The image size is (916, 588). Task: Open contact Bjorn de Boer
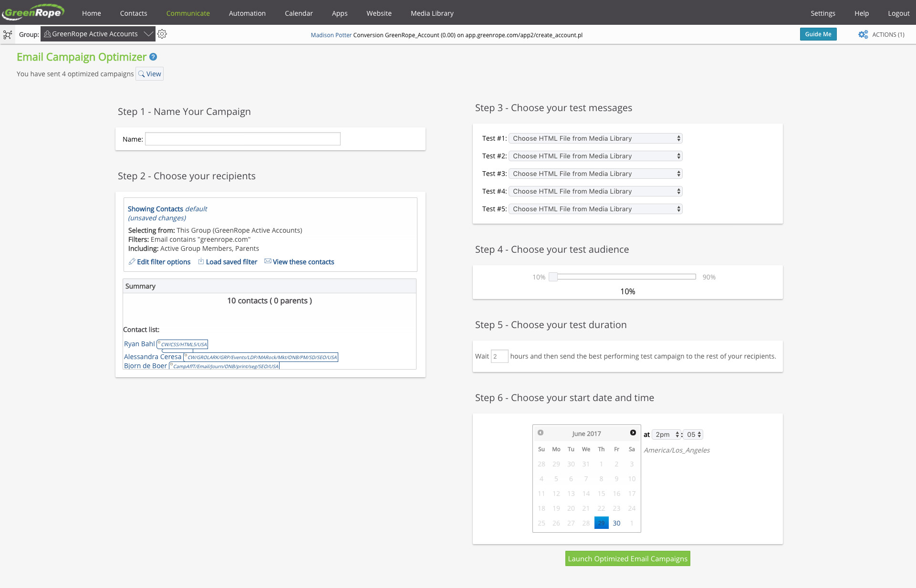(x=146, y=366)
